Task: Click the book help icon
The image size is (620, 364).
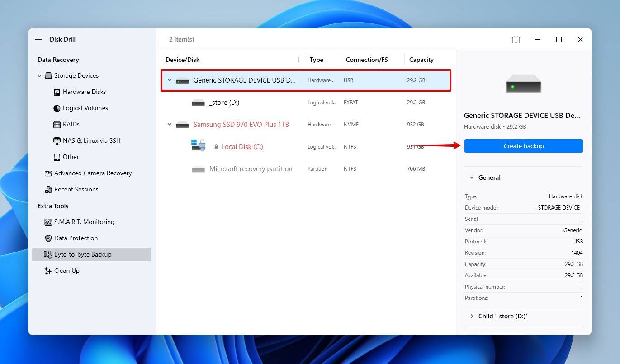Action: coord(516,40)
